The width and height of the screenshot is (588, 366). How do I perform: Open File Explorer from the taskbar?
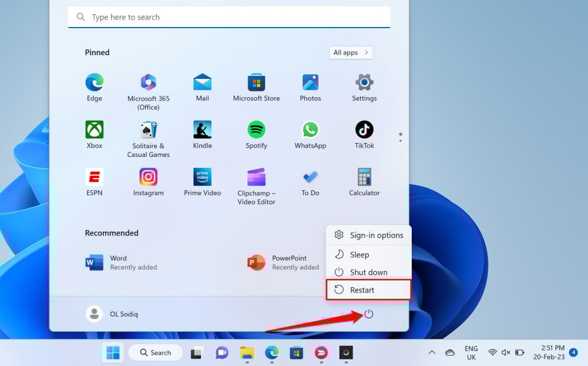point(247,352)
